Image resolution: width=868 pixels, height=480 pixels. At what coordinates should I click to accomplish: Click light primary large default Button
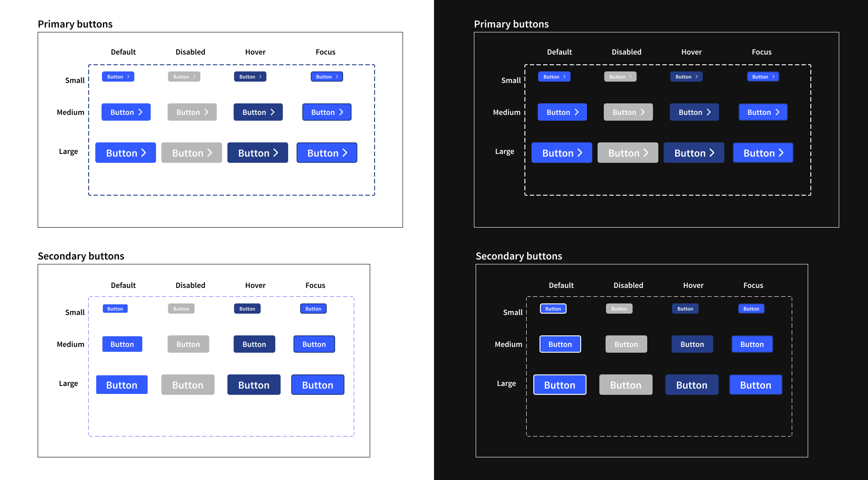[125, 153]
